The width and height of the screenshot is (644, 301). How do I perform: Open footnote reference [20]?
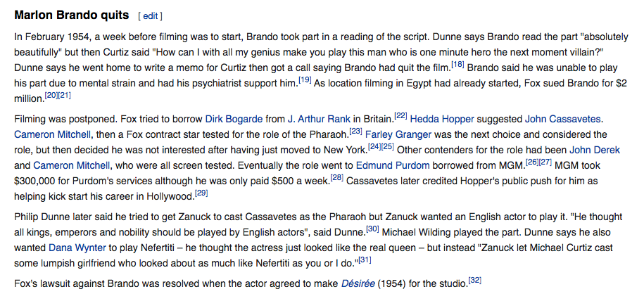click(51, 96)
